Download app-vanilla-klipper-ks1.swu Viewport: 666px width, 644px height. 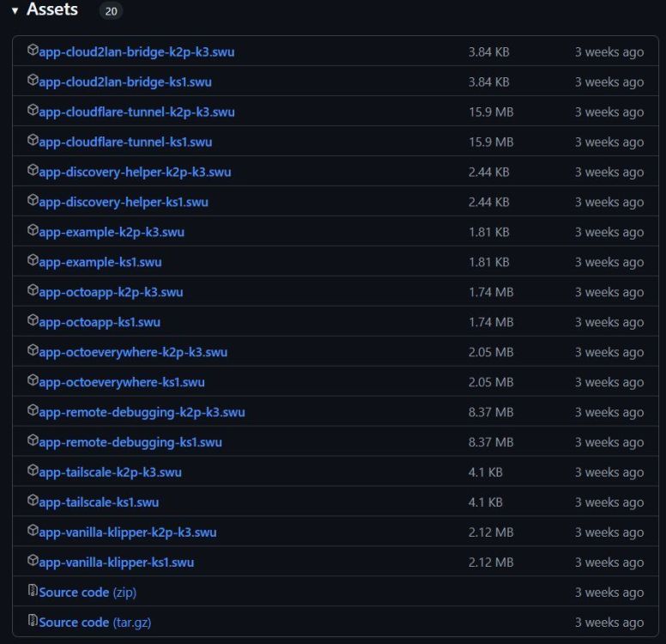(x=117, y=562)
